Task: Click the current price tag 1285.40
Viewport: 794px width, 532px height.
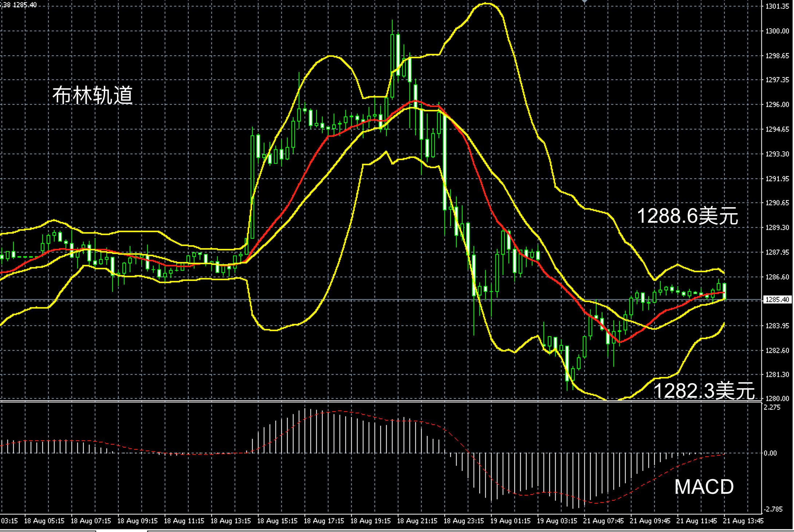Action: click(x=777, y=299)
